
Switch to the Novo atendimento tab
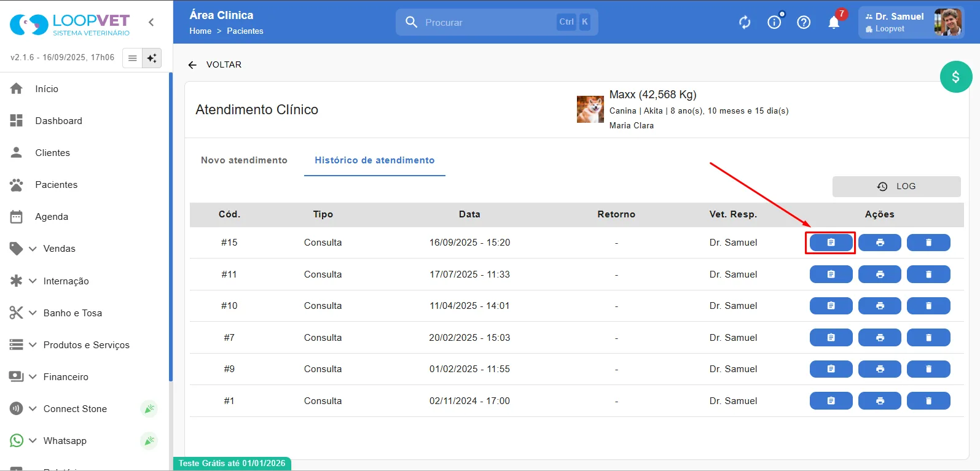[244, 160]
